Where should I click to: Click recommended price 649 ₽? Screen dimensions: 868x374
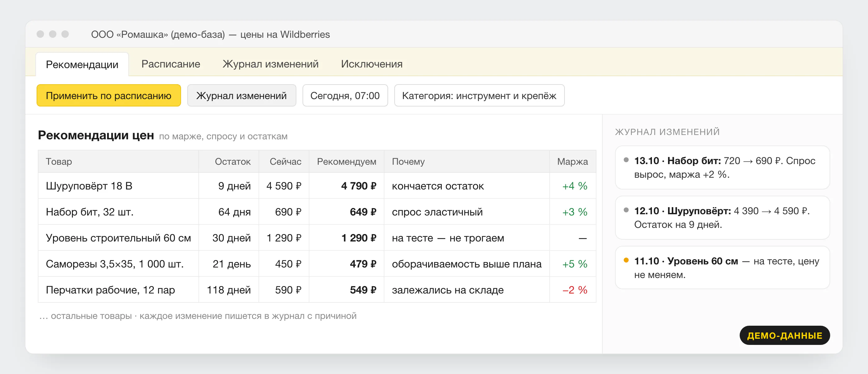point(363,212)
